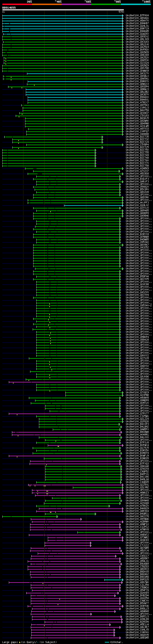The height and width of the screenshot is (644, 153).
Task: Select the UniRef100_A8WUZ3 label
Action: (x=137, y=493)
